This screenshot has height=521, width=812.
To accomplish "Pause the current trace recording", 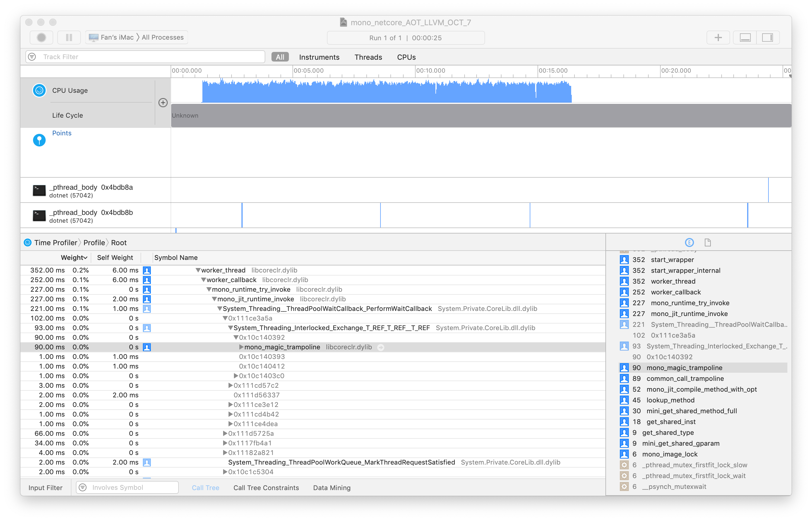I will tap(69, 37).
